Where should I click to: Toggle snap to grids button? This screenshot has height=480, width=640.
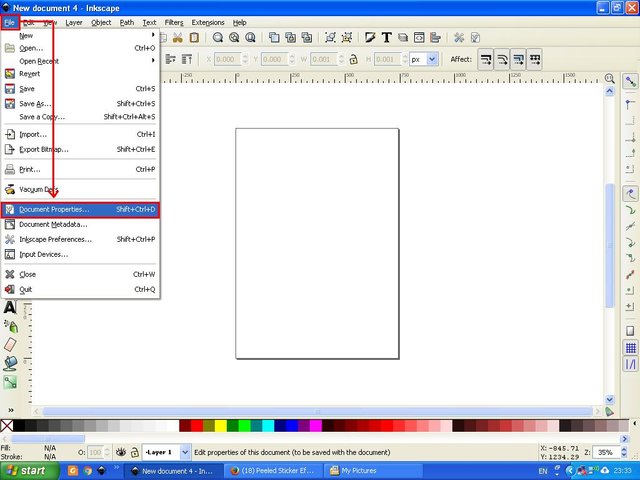[631, 348]
